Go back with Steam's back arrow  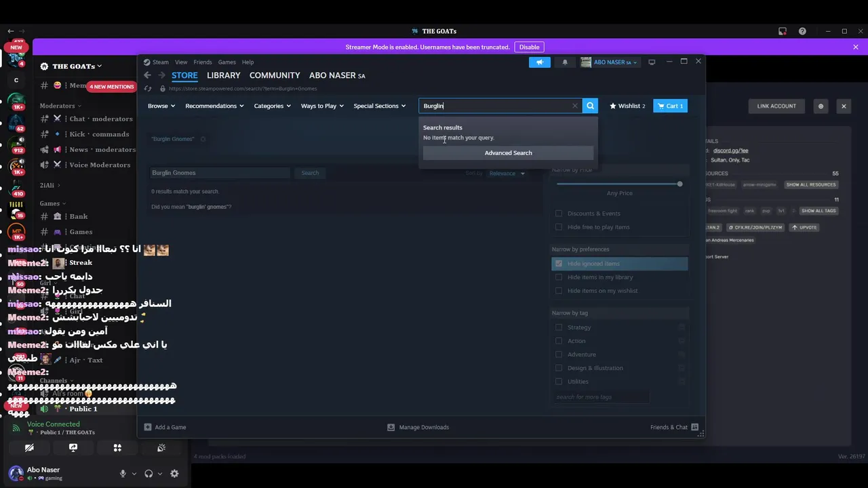[x=147, y=75]
